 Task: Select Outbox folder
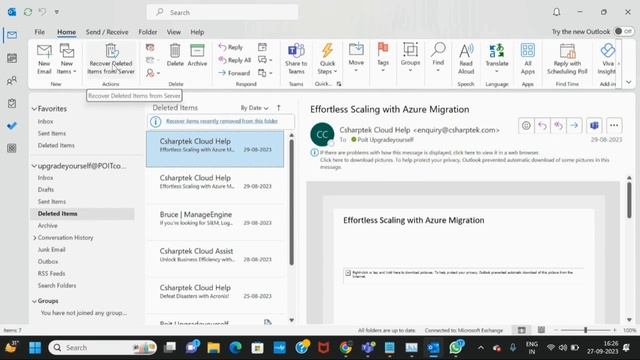48,262
